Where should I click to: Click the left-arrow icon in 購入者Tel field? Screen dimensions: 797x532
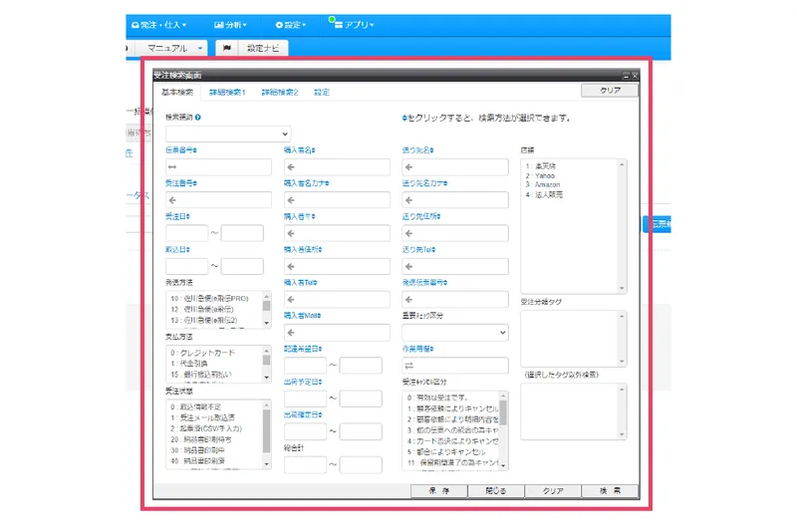[x=291, y=299]
